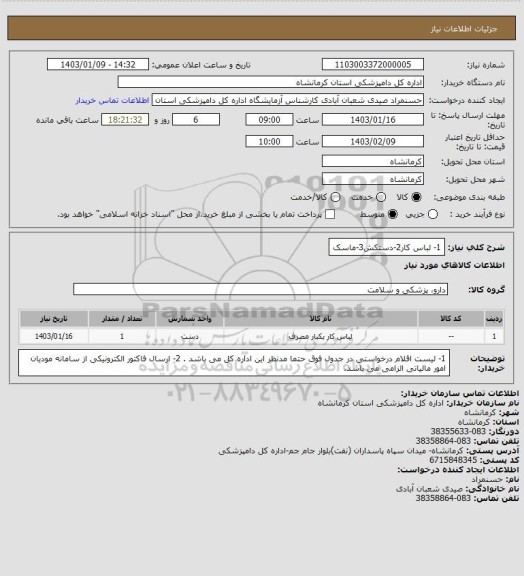Click the price validity date 1403/02/09 field
The height and width of the screenshot is (576, 524).
pos(373,141)
